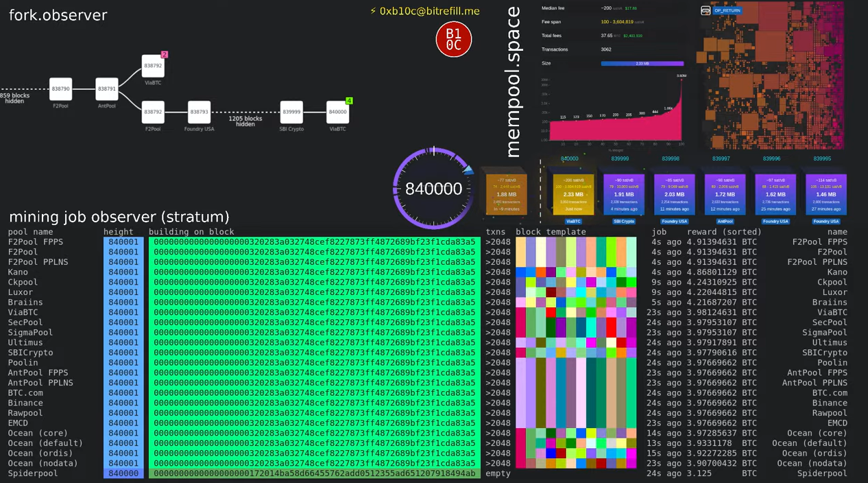The image size is (868, 483).
Task: Select block 839999 node in fork tree
Action: pyautogui.click(x=291, y=112)
